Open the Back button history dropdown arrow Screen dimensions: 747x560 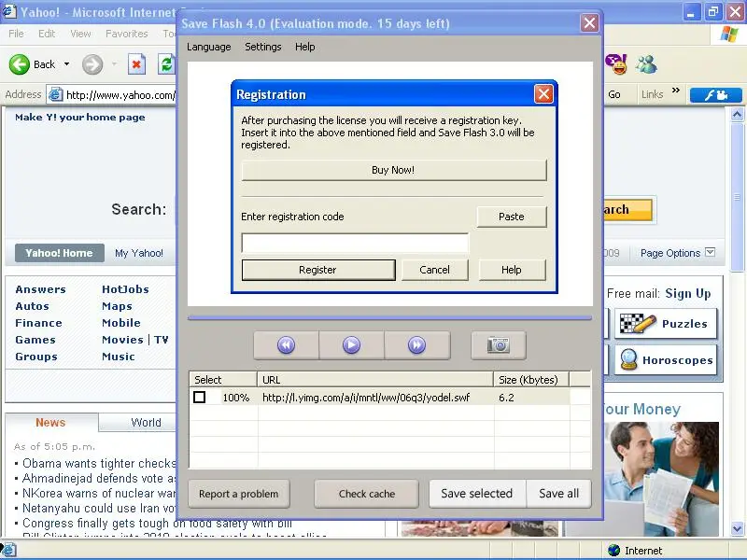[66, 64]
